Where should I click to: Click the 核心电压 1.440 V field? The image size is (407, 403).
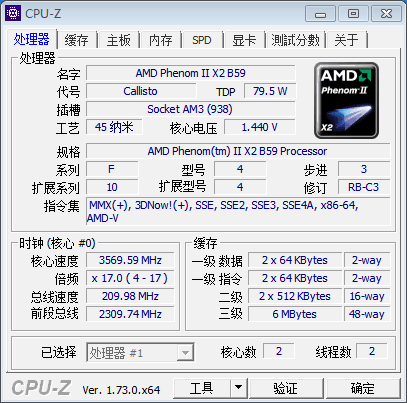[260, 127]
